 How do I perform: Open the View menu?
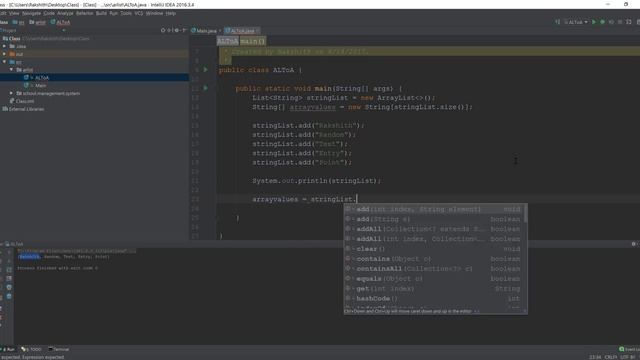tap(14, 13)
